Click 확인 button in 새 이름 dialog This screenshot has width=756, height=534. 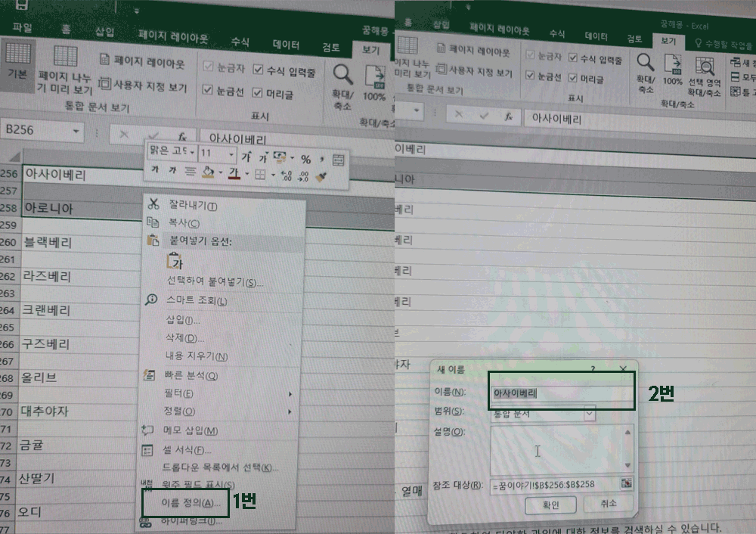[550, 505]
